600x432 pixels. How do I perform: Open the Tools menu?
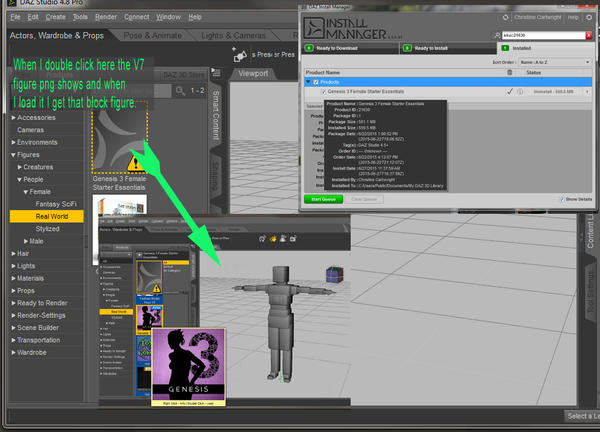pyautogui.click(x=80, y=17)
